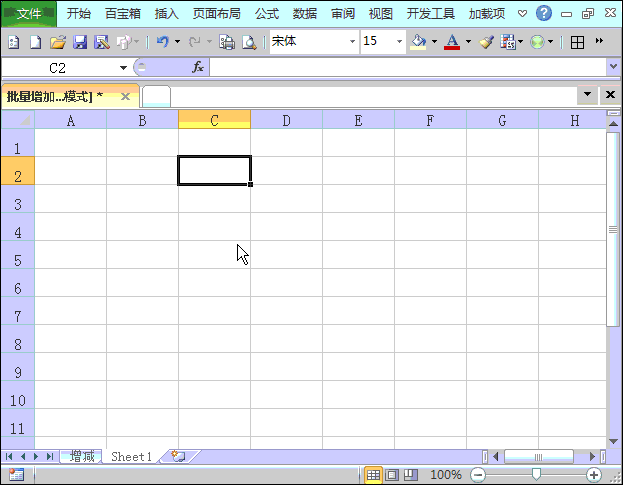Open the 百宝箱 tab

pyautogui.click(x=123, y=14)
